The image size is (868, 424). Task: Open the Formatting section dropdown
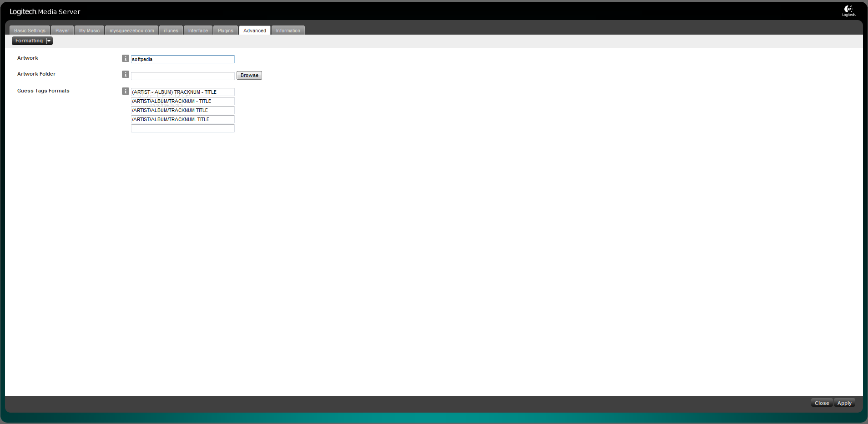pyautogui.click(x=32, y=41)
